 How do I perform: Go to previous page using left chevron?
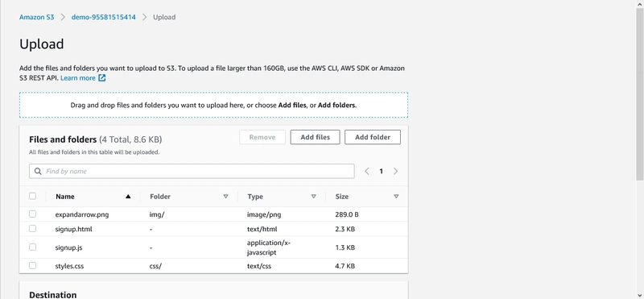[367, 171]
